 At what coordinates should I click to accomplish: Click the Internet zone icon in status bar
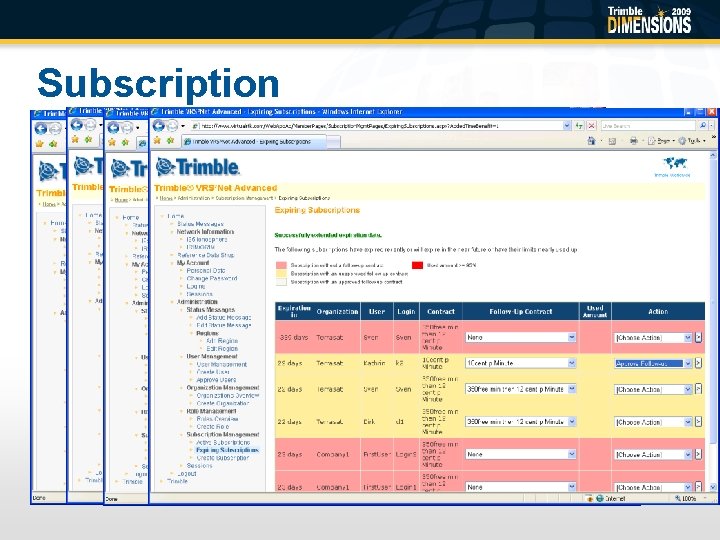coord(600,498)
